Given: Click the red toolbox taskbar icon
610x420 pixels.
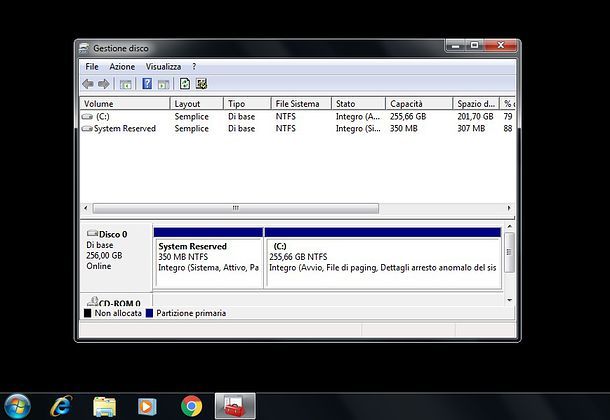Looking at the screenshot, I should point(235,406).
